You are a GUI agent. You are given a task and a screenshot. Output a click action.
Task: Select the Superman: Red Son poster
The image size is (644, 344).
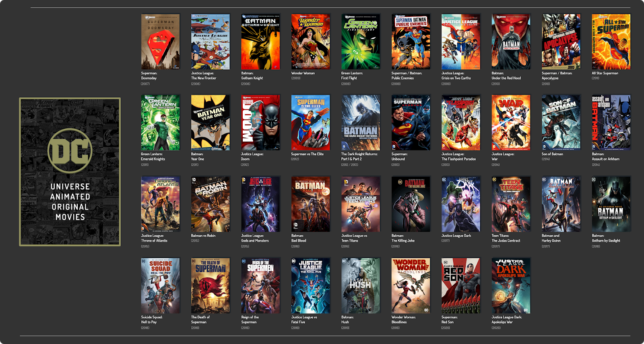click(x=460, y=286)
